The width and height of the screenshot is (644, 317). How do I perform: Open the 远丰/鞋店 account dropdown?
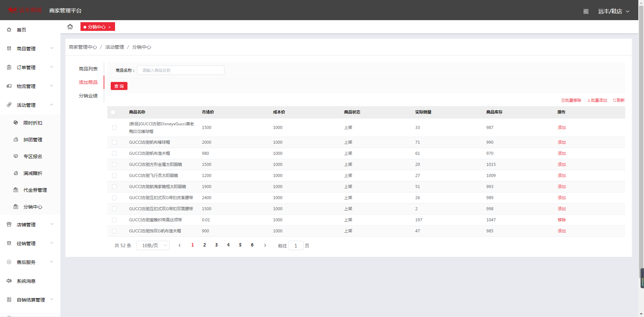pyautogui.click(x=614, y=11)
